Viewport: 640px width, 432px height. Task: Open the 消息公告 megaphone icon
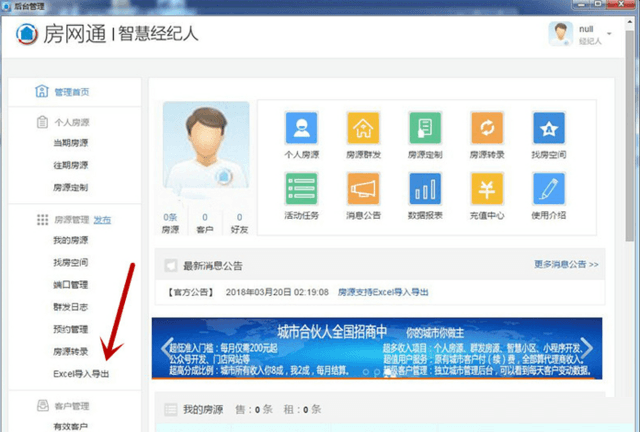pos(363,188)
